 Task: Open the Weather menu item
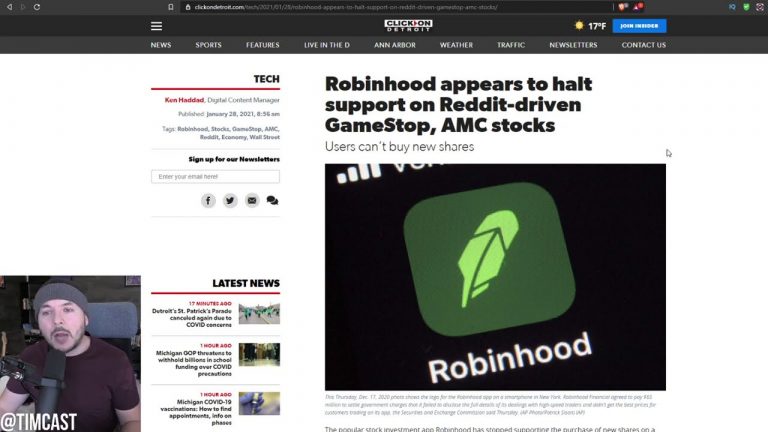[456, 45]
